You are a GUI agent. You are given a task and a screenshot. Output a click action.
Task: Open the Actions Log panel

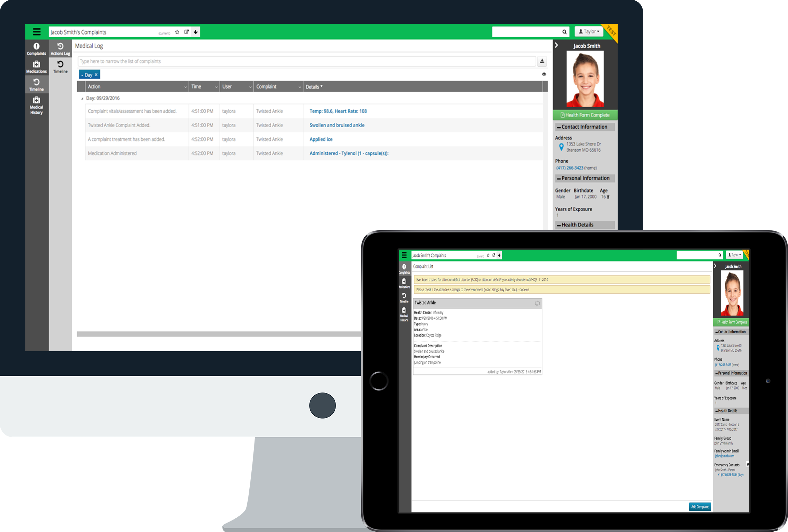pyautogui.click(x=60, y=49)
